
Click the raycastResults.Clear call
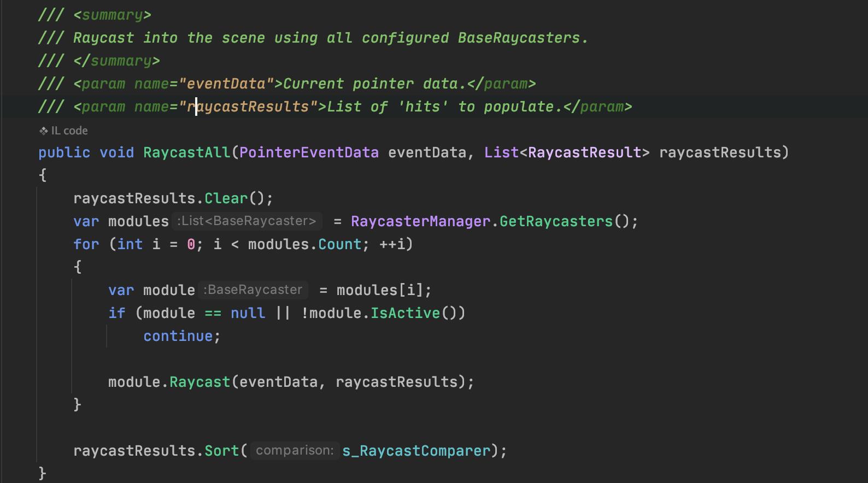click(226, 198)
